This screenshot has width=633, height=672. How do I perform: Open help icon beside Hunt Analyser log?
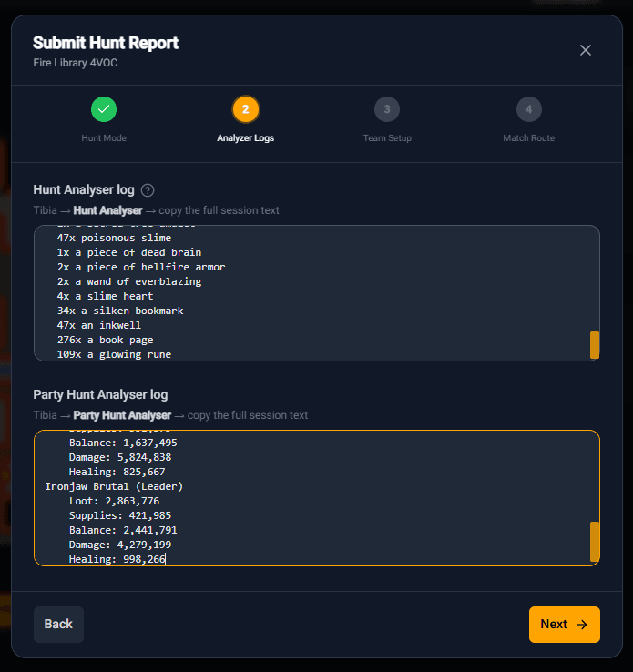[x=148, y=190]
